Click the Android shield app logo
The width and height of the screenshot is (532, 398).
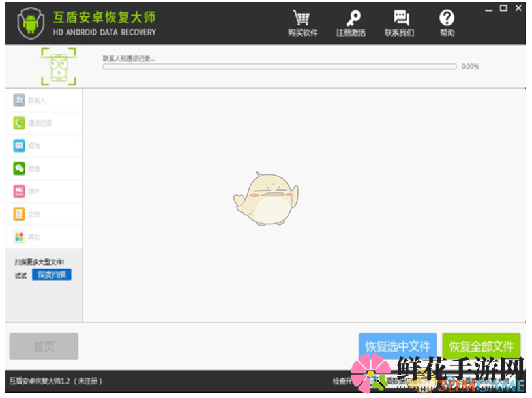tap(31, 23)
